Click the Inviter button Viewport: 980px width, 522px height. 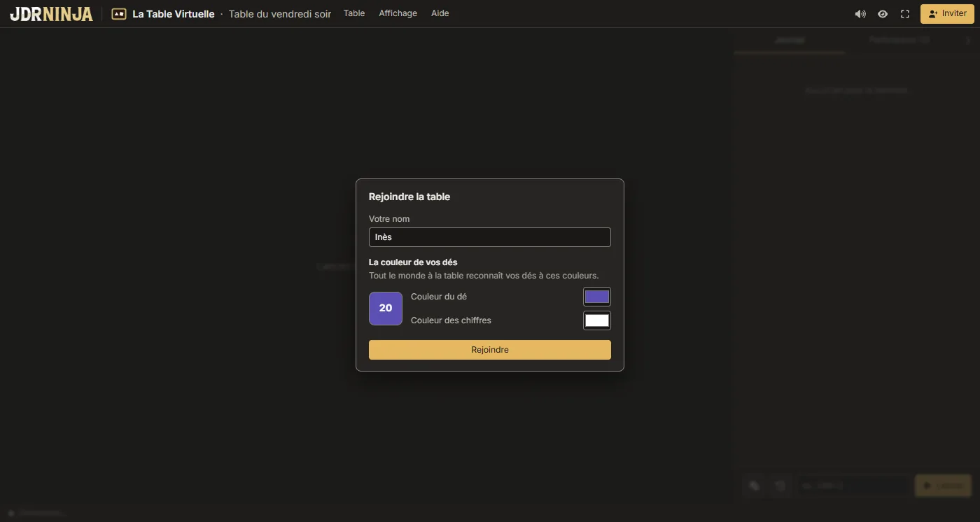coord(947,14)
